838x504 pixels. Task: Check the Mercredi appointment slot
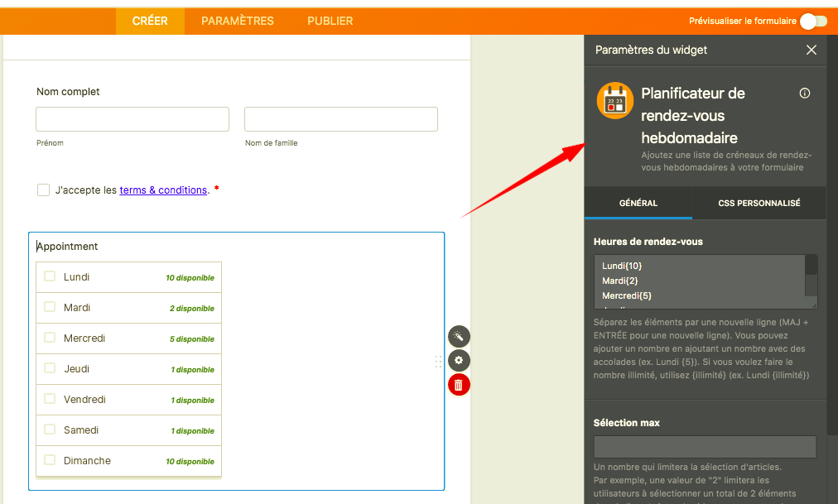click(x=50, y=338)
